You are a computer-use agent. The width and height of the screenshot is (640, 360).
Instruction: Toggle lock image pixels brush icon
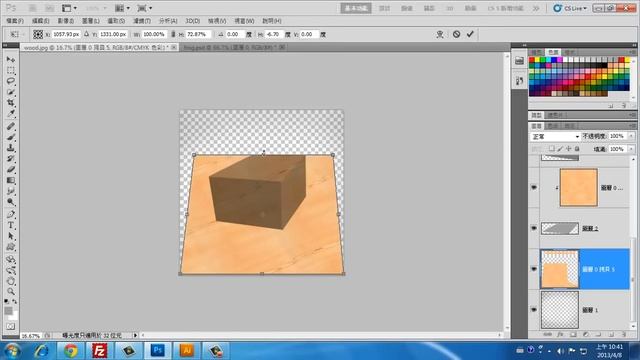point(560,149)
